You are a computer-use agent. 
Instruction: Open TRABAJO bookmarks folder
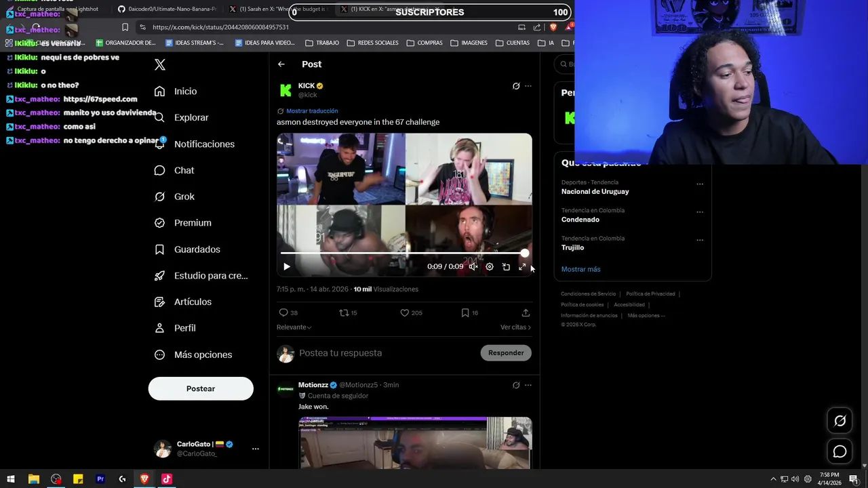pyautogui.click(x=322, y=43)
